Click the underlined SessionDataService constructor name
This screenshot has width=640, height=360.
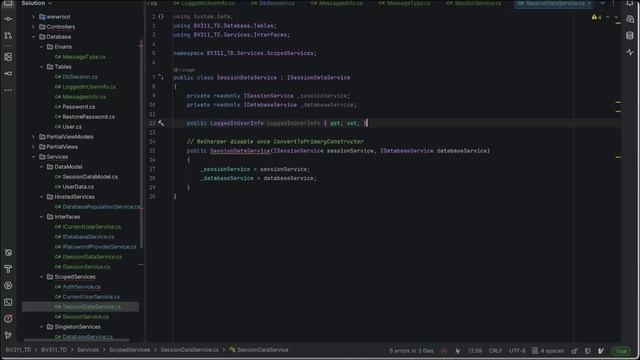(240, 151)
